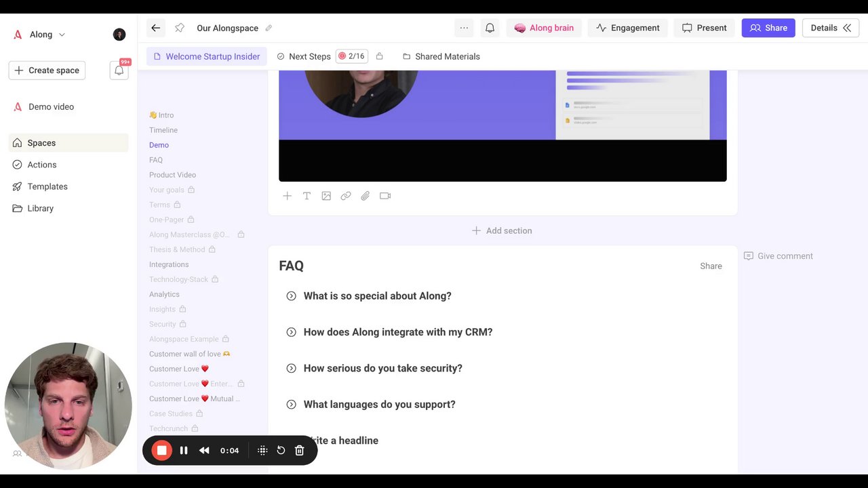Delete the recording with the trash icon
868x488 pixels.
(x=299, y=450)
